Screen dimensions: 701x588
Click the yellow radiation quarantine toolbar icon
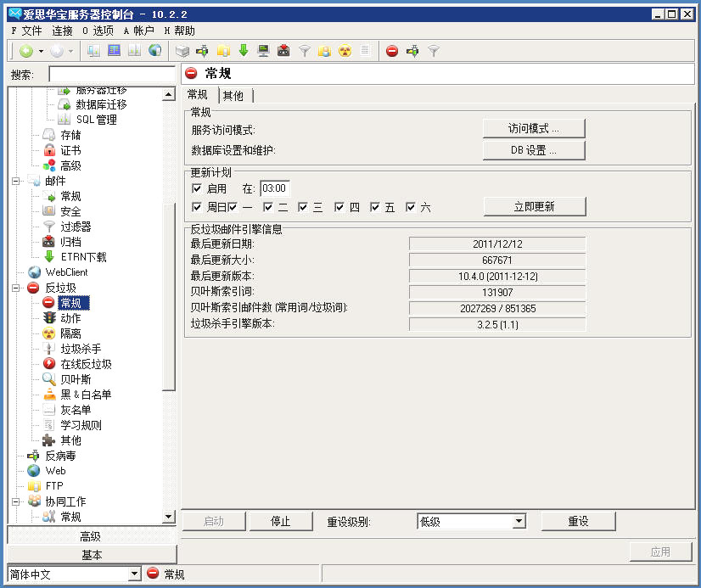click(345, 51)
